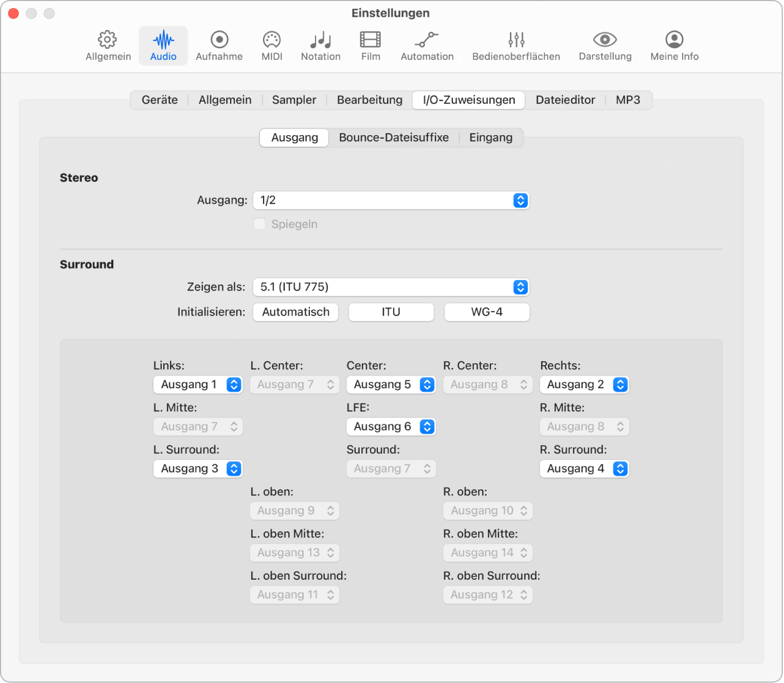Switch to the Bearbeitung tab
The image size is (784, 683).
tap(370, 100)
